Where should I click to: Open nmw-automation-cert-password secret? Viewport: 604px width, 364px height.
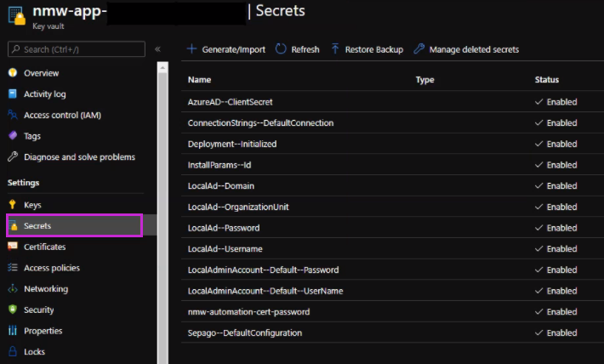(248, 311)
